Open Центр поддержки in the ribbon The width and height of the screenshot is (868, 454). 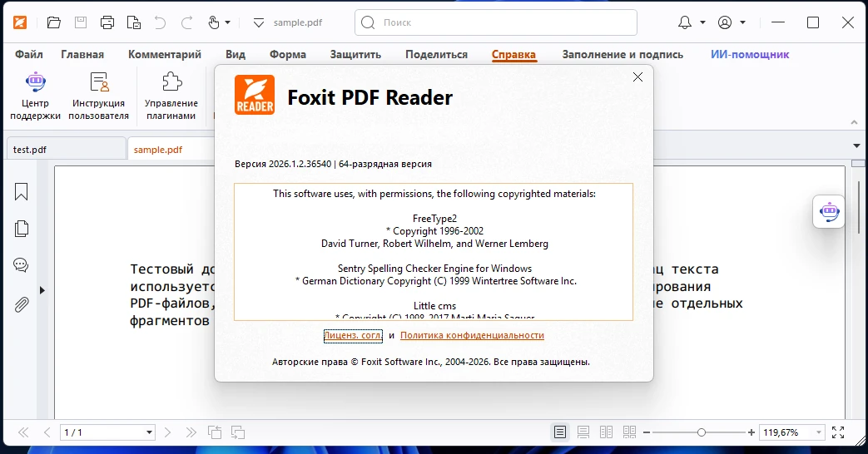click(x=36, y=96)
